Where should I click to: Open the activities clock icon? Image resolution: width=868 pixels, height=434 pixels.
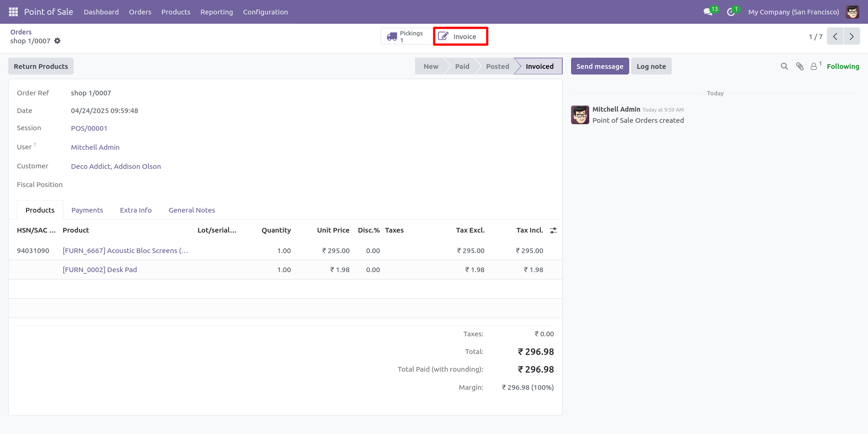click(733, 12)
